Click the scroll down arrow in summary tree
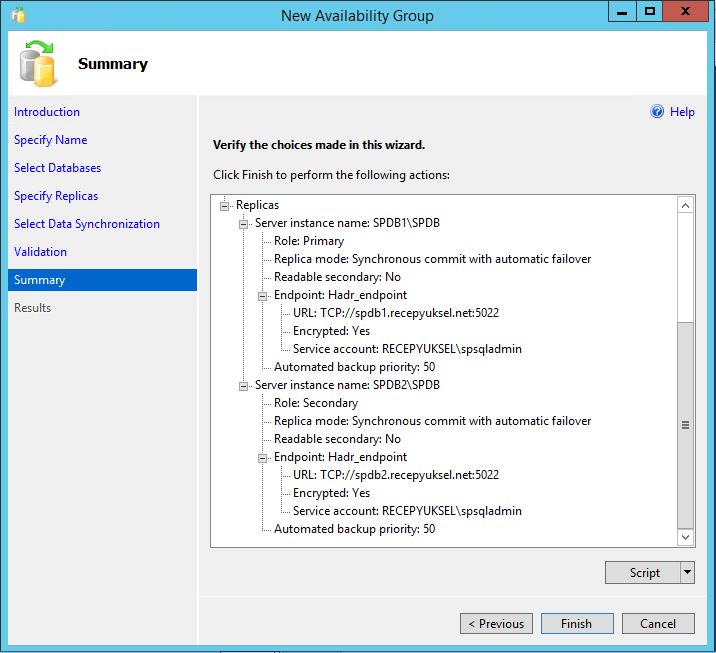The height and width of the screenshot is (653, 716). [685, 537]
